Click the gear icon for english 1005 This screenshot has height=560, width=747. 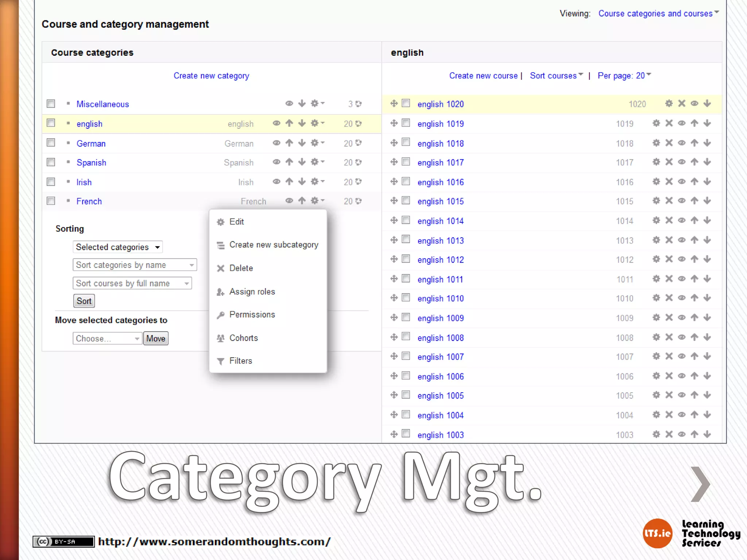coord(656,395)
